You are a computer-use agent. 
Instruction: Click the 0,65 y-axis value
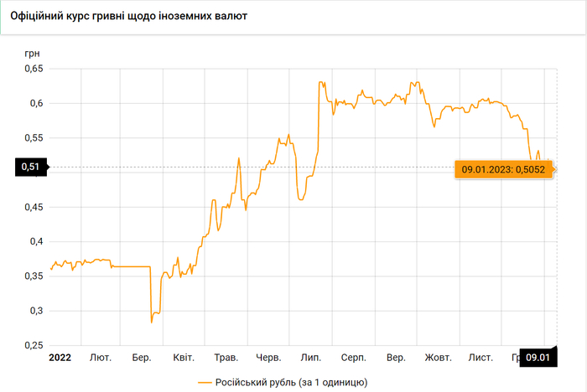29,69
